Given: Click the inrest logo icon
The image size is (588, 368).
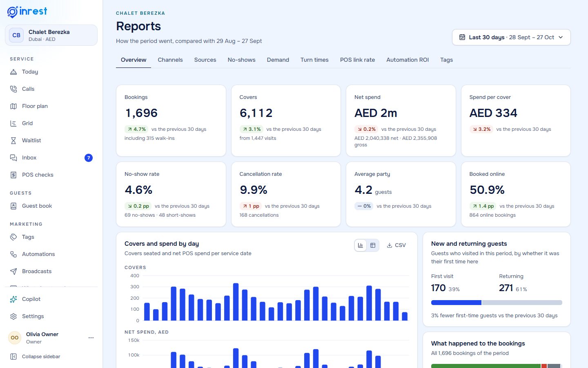Looking at the screenshot, I should coord(13,12).
